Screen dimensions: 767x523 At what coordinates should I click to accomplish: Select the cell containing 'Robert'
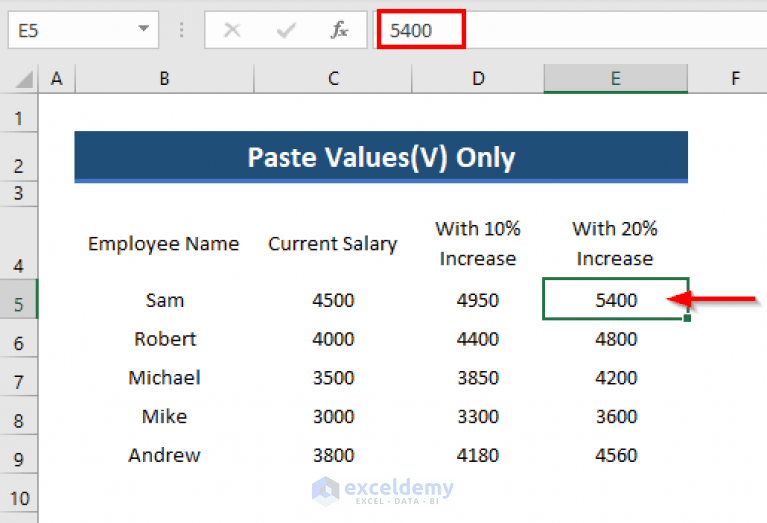tap(164, 338)
